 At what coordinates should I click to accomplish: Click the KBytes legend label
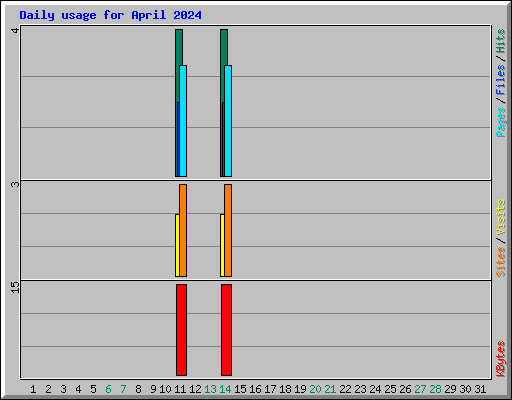(501, 359)
